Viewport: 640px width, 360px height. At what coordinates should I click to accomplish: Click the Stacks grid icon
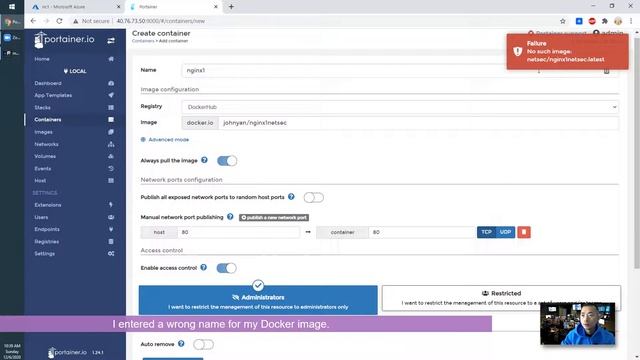tap(111, 107)
